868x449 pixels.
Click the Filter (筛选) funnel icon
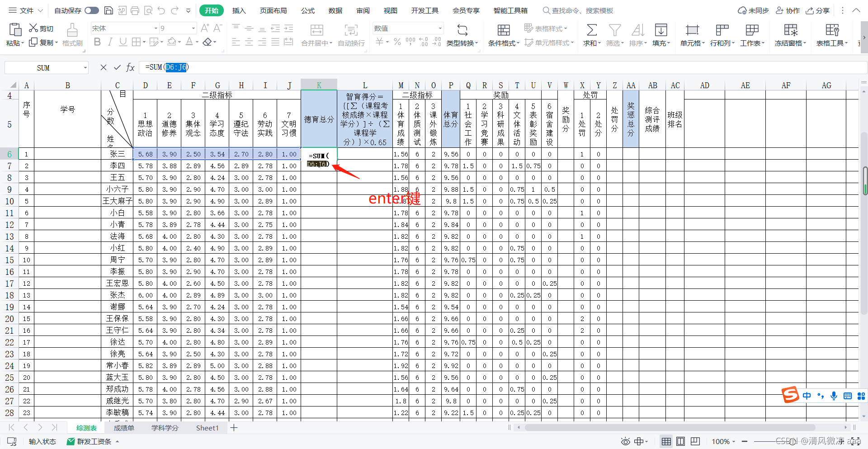[x=615, y=30]
